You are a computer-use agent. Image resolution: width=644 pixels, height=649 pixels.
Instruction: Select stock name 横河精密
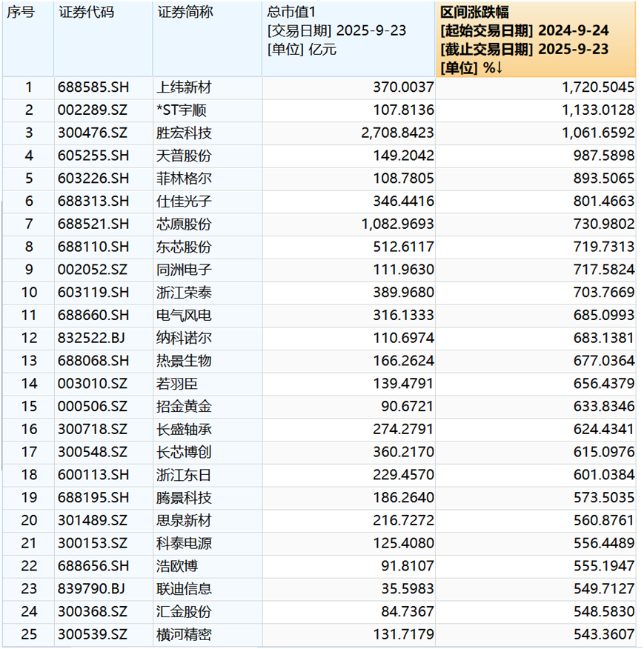tap(184, 634)
